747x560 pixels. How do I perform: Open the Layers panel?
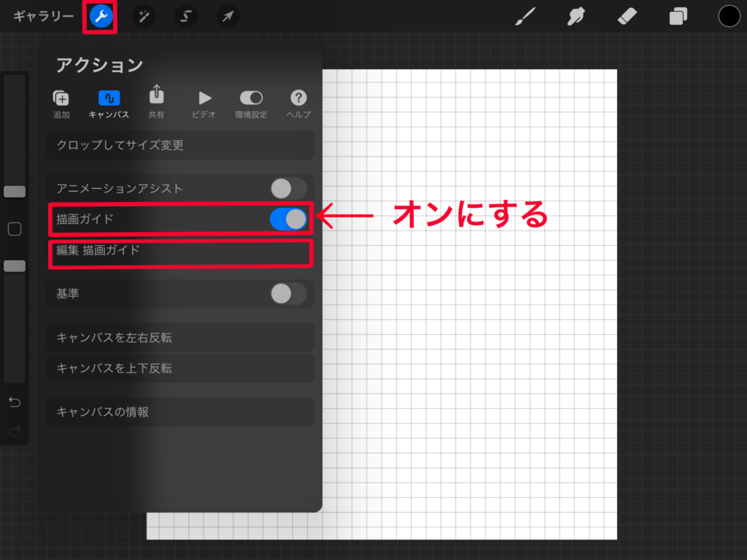[678, 17]
